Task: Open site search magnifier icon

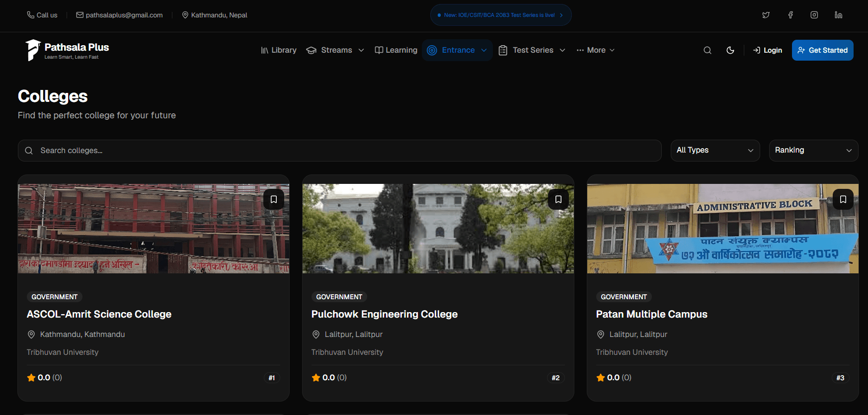Action: click(x=708, y=50)
